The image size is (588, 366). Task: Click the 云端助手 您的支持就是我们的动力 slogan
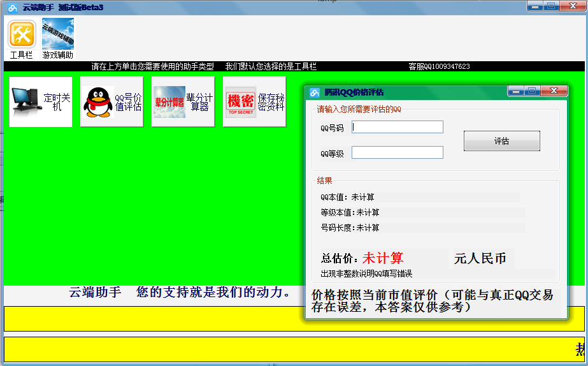pos(179,292)
